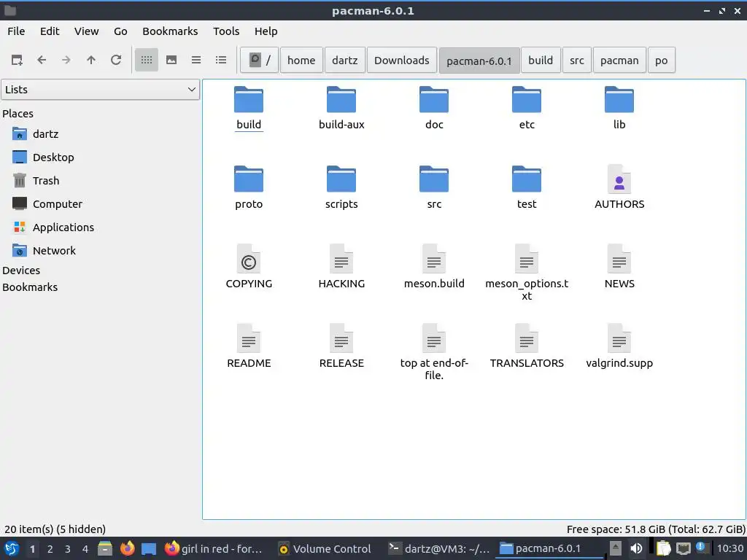
Task: Select the etc folder icon
Action: 527,99
